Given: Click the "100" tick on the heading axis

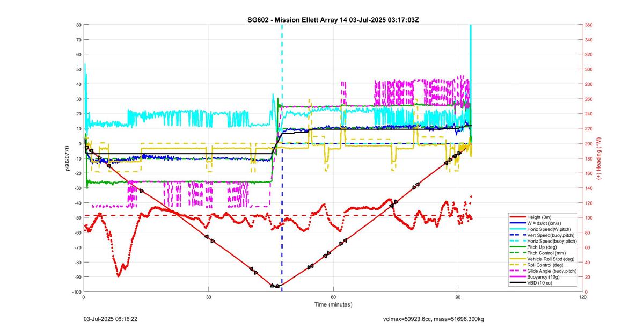Looking at the screenshot, I should (x=589, y=218).
